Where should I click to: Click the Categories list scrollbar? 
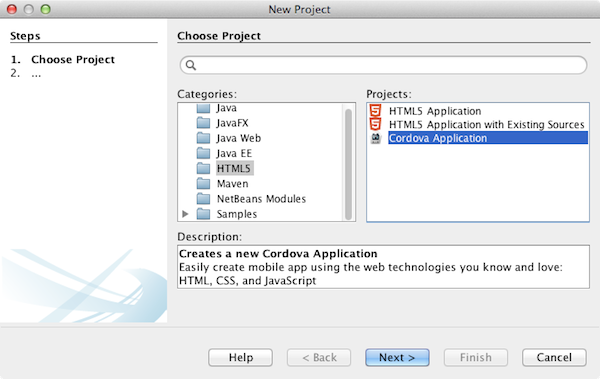348,165
